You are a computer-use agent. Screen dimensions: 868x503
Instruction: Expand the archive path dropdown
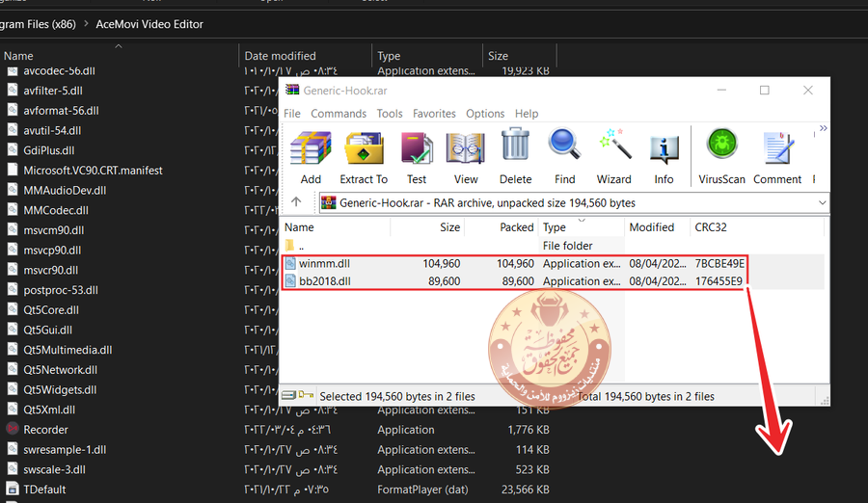822,202
